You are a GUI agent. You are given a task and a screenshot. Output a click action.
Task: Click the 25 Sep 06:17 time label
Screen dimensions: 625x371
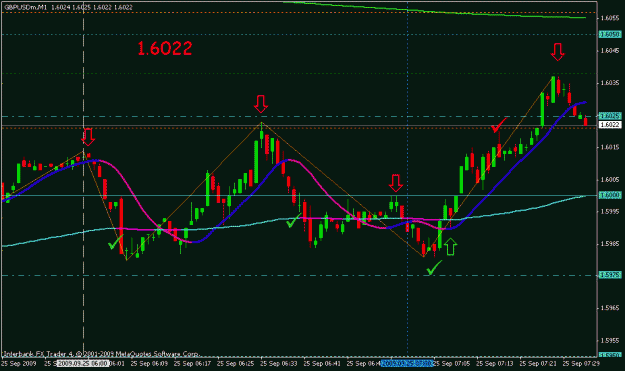pyautogui.click(x=192, y=363)
